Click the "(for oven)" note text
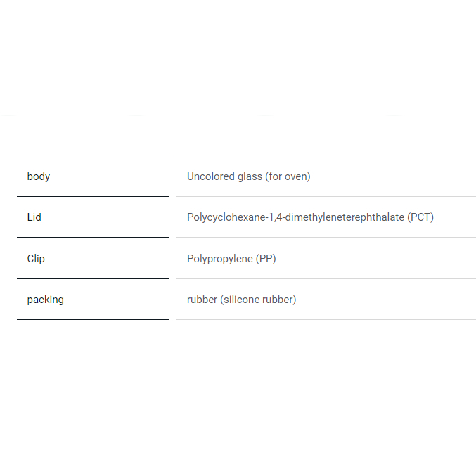 (288, 176)
